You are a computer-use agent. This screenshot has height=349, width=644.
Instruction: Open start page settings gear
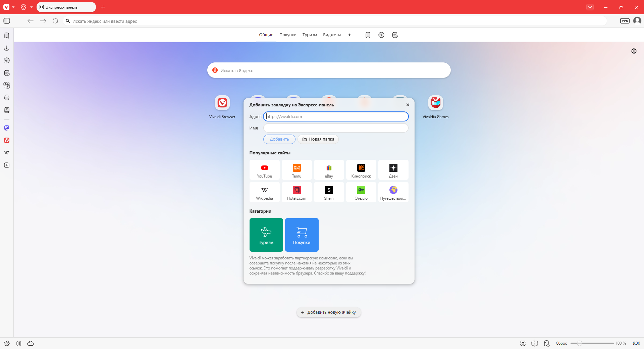[x=634, y=51]
